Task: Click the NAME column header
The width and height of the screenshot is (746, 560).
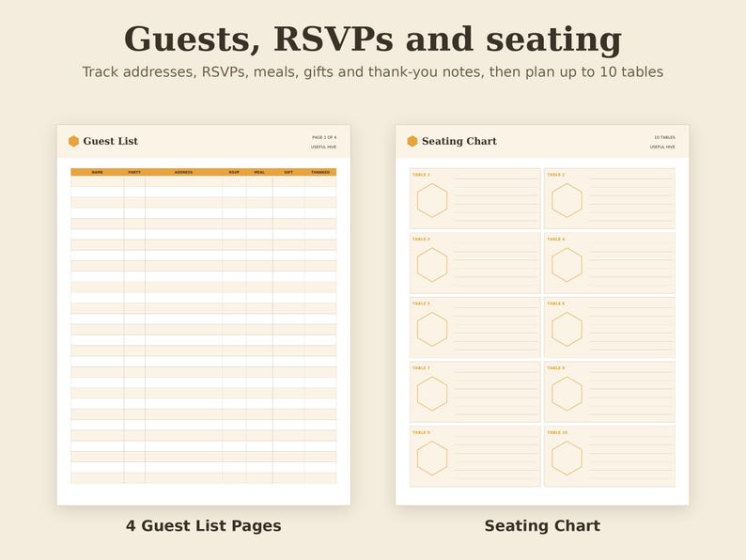Action: point(97,172)
